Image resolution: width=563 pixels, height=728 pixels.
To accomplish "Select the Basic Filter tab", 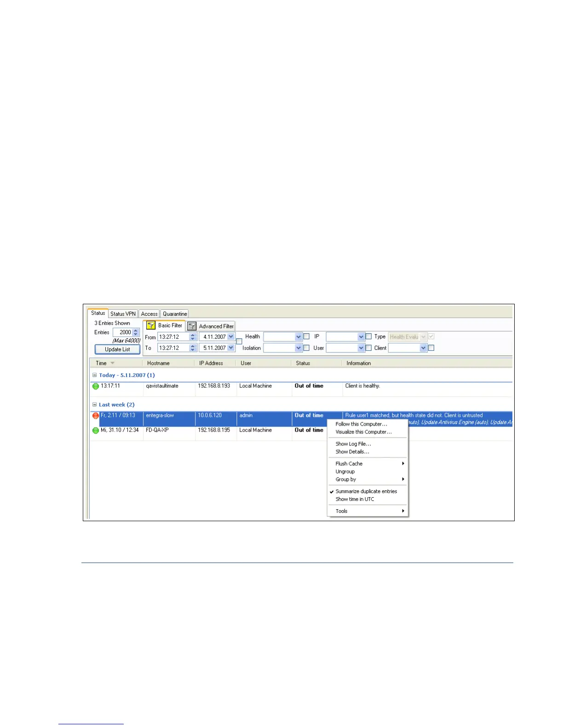I will point(164,325).
